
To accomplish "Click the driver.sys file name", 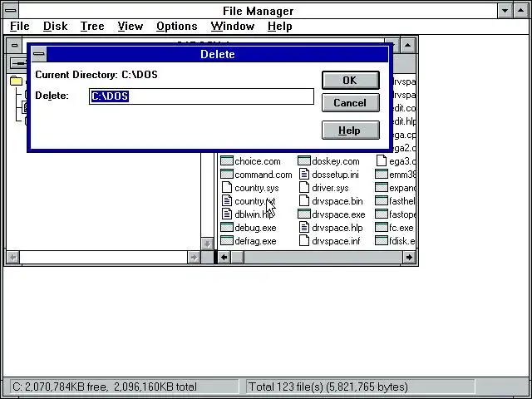I will (330, 188).
